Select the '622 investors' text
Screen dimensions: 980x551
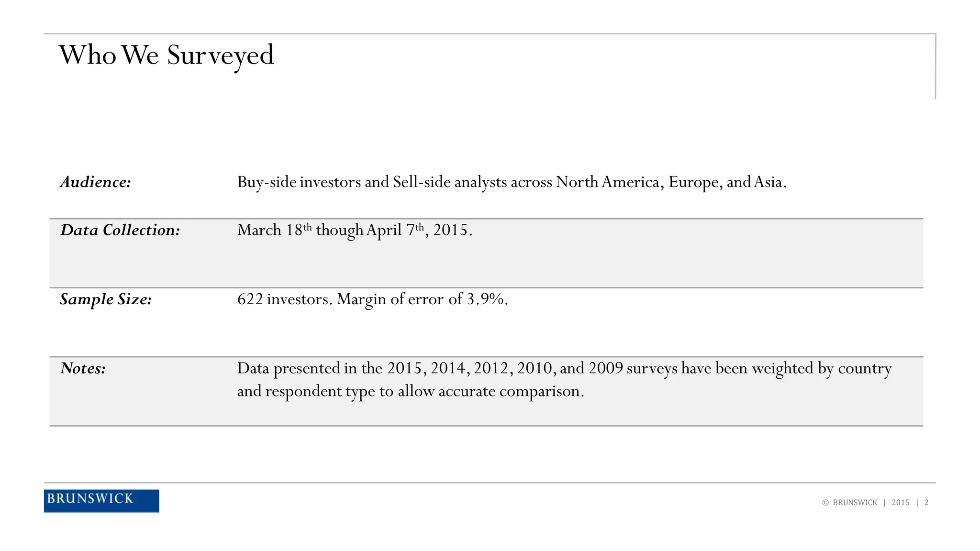click(x=282, y=299)
